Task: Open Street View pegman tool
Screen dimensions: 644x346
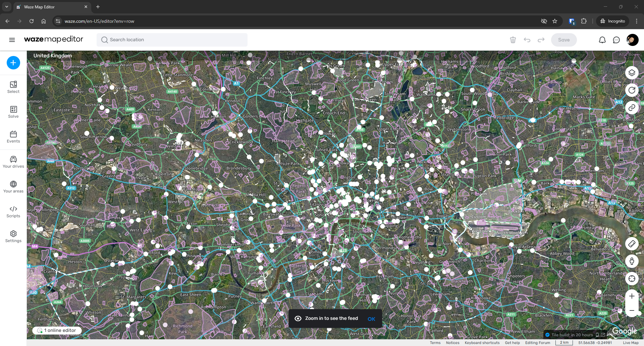Action: (x=632, y=261)
